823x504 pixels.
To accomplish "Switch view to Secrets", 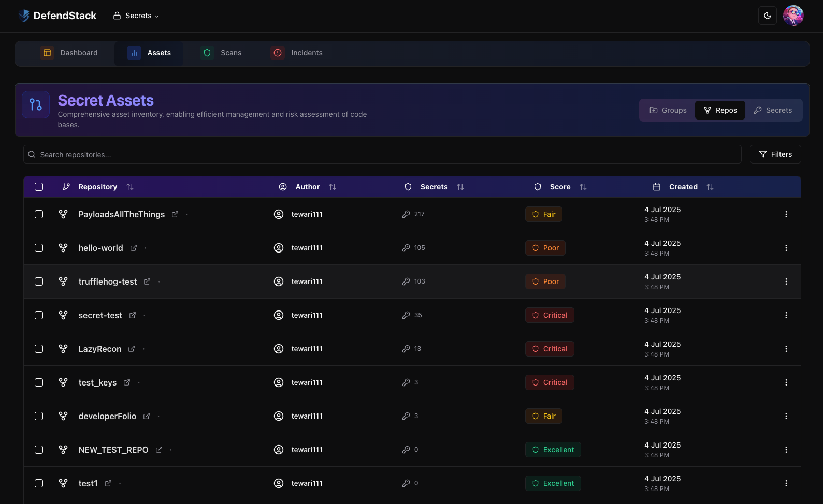I will point(773,110).
